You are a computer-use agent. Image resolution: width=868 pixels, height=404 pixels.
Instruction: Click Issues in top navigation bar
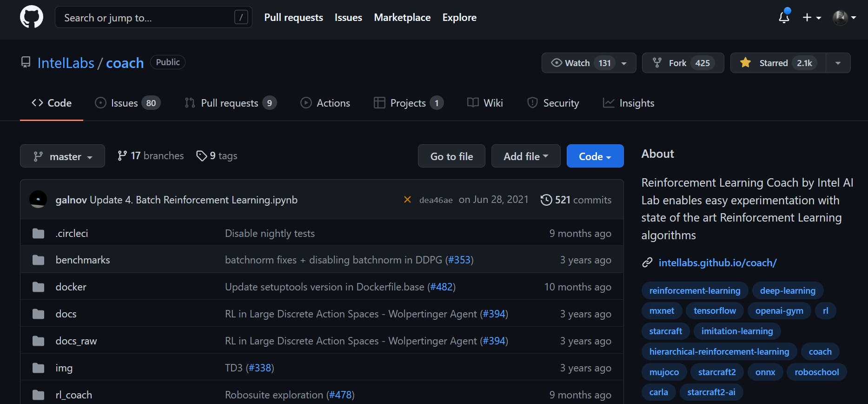[348, 17]
